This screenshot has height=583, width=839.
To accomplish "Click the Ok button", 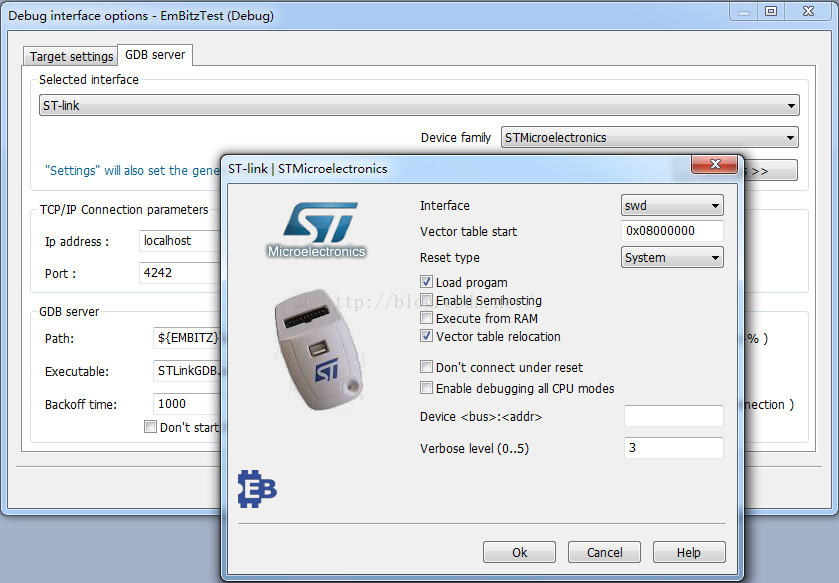I will [x=519, y=553].
